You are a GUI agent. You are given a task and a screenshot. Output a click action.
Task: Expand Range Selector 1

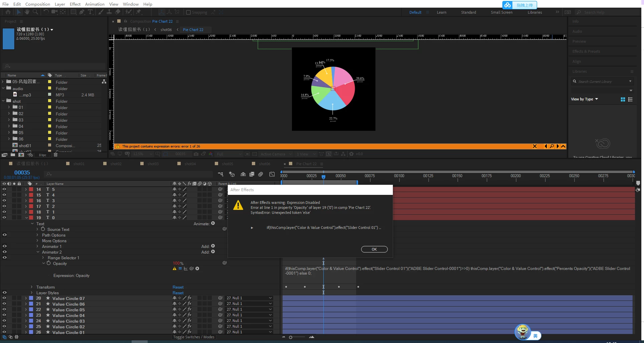click(x=43, y=258)
